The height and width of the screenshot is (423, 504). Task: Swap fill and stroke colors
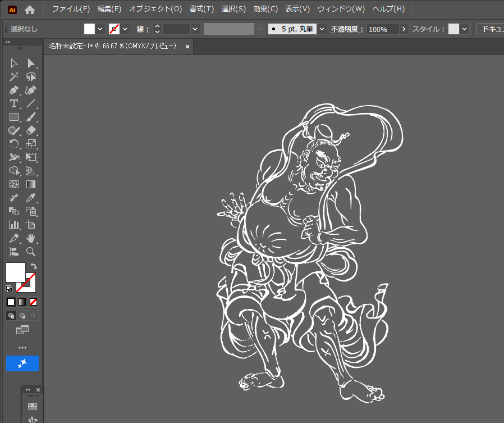click(x=34, y=266)
